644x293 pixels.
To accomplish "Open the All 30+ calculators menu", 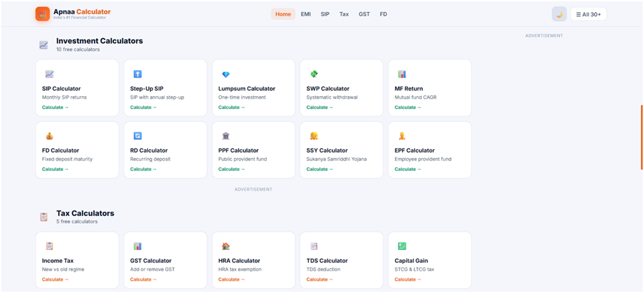I will point(588,14).
